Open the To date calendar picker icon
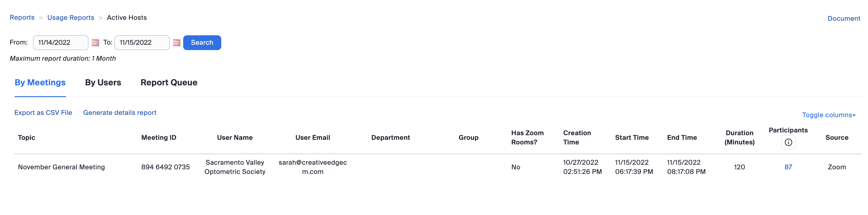 pos(176,43)
